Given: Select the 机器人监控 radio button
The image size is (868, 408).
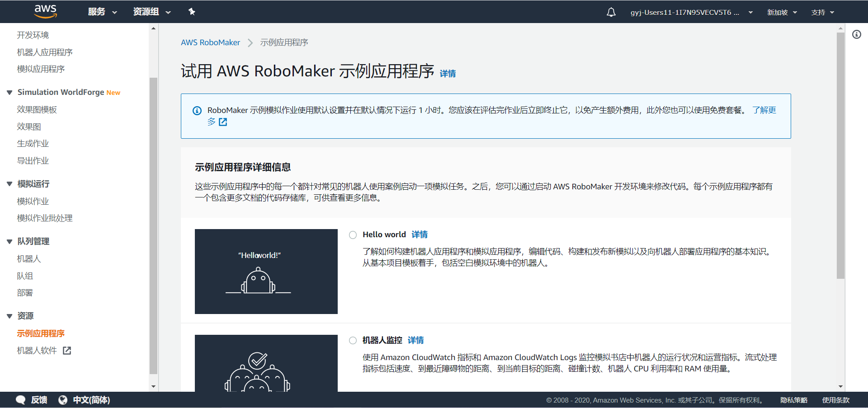Looking at the screenshot, I should [x=353, y=341].
